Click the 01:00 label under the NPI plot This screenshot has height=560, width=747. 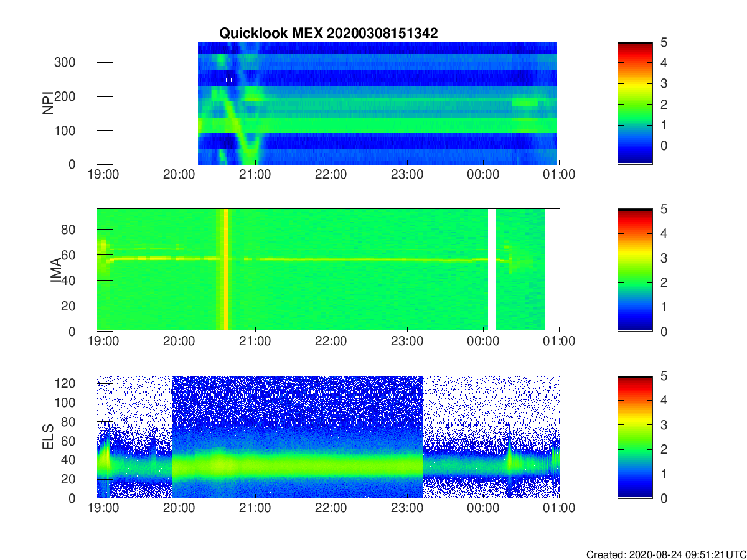tap(560, 175)
